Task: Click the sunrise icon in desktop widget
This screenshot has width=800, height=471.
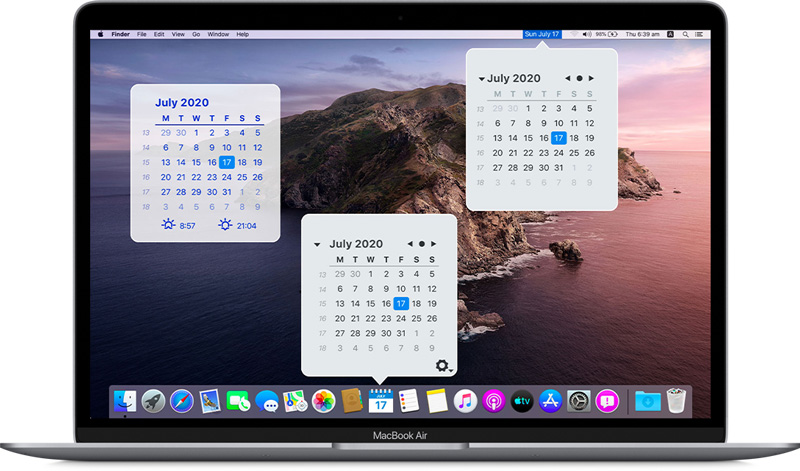Action: coord(167,225)
